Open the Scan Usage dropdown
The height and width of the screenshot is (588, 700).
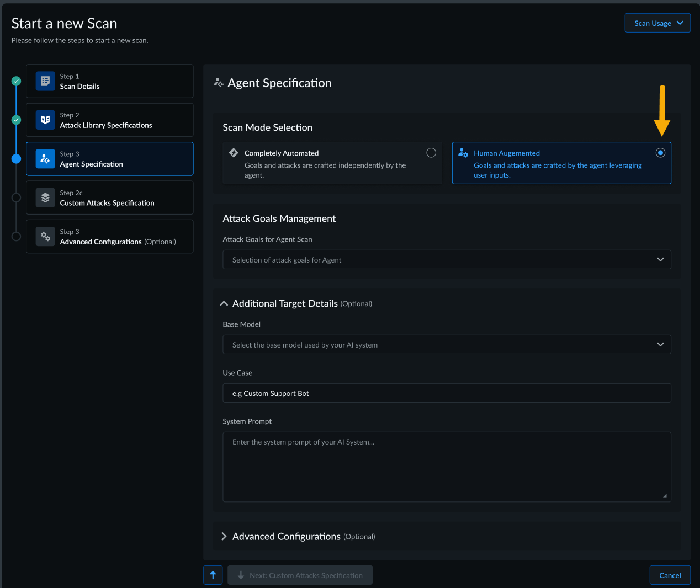pos(657,23)
